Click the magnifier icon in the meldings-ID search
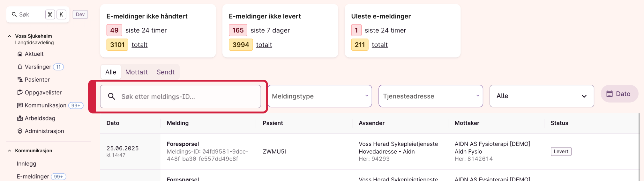644x181 pixels. click(111, 96)
